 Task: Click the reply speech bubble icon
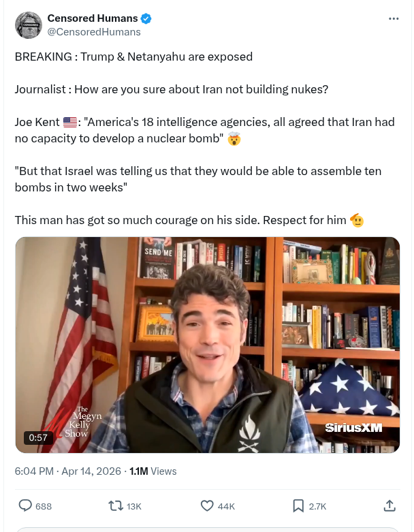pos(25,506)
